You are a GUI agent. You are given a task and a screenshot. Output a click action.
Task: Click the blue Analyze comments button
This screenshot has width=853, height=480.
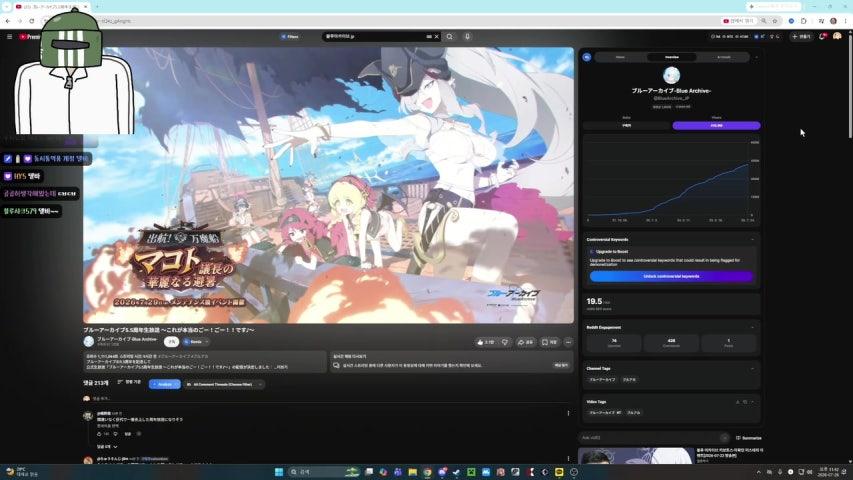tap(164, 384)
